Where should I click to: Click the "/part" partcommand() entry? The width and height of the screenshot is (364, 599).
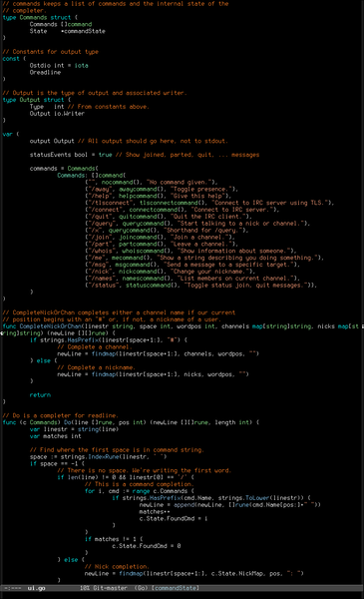162,245
